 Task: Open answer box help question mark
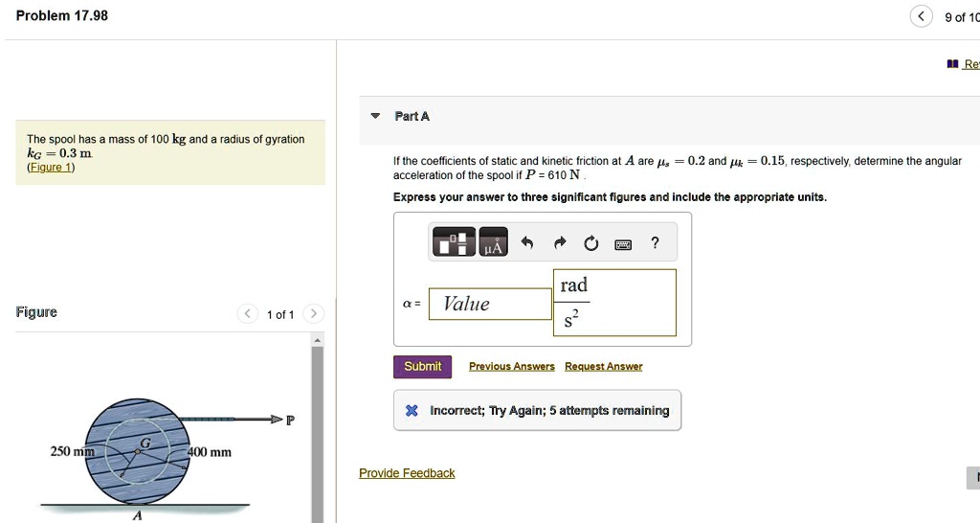[x=655, y=243]
